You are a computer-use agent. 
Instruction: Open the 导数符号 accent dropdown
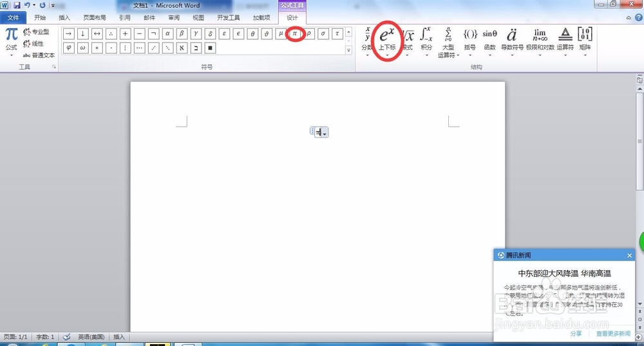click(512, 42)
